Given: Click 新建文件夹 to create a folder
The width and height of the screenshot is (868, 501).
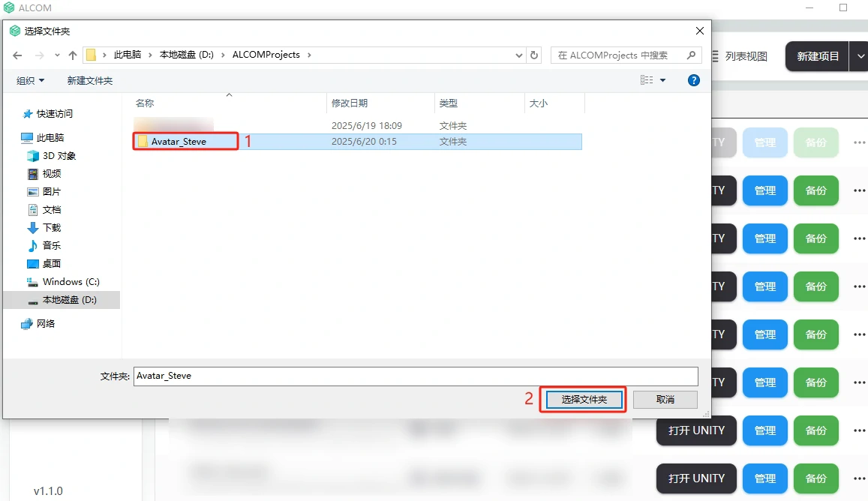Looking at the screenshot, I should coord(90,80).
